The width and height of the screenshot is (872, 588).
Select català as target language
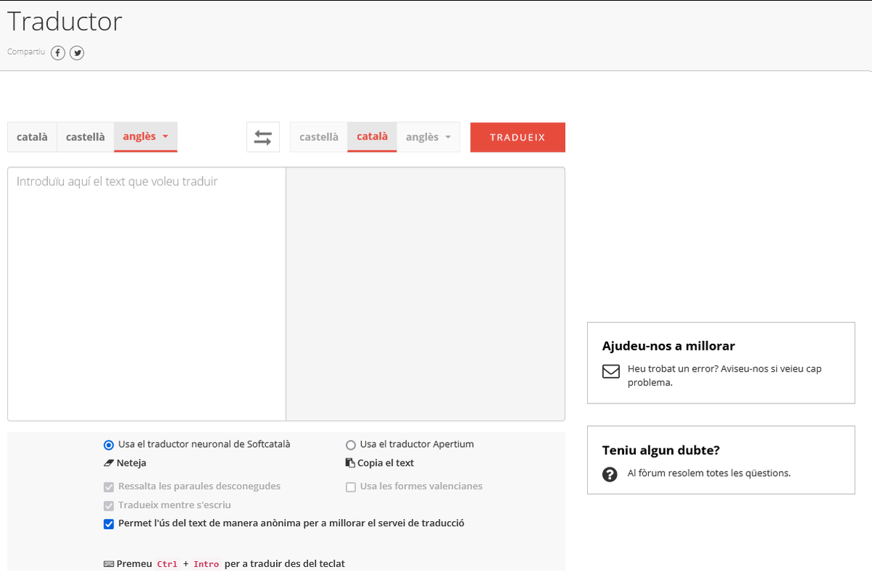point(372,137)
